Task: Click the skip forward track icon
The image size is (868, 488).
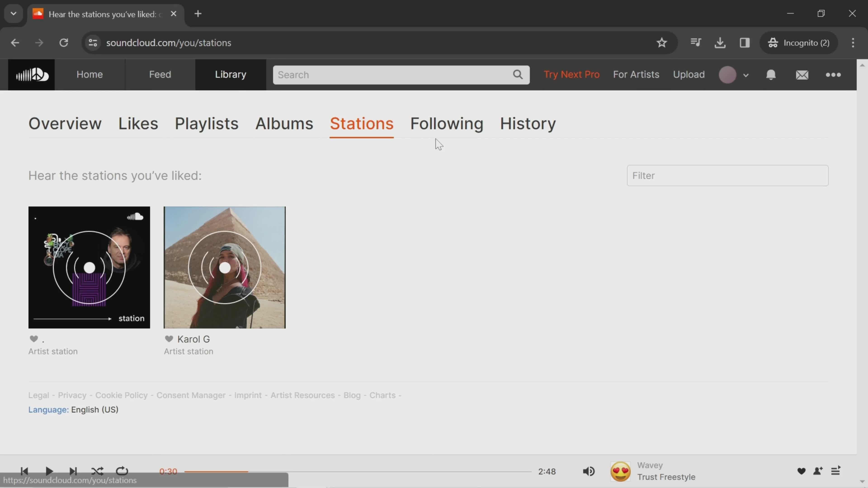Action: [x=73, y=471]
